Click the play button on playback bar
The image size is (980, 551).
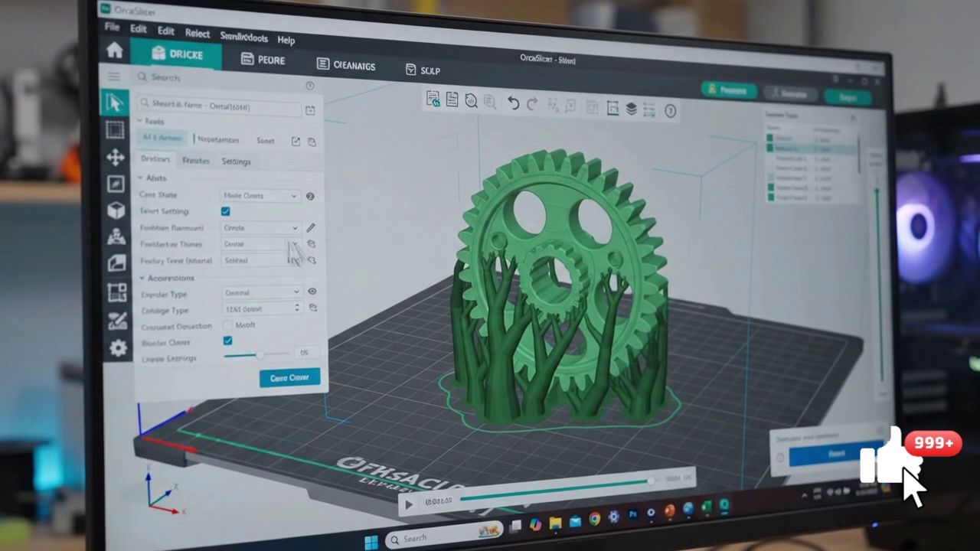pos(409,504)
